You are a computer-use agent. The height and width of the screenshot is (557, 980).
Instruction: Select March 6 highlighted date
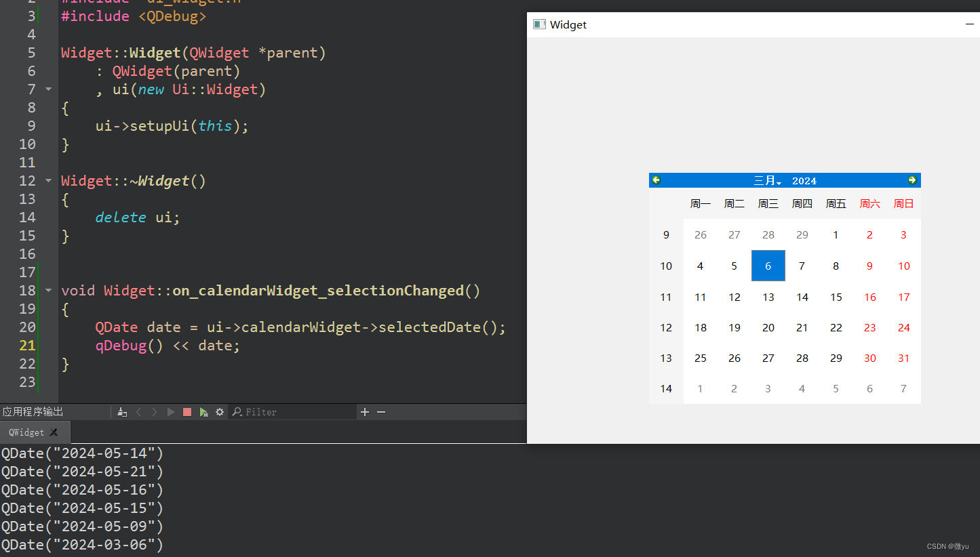point(768,266)
